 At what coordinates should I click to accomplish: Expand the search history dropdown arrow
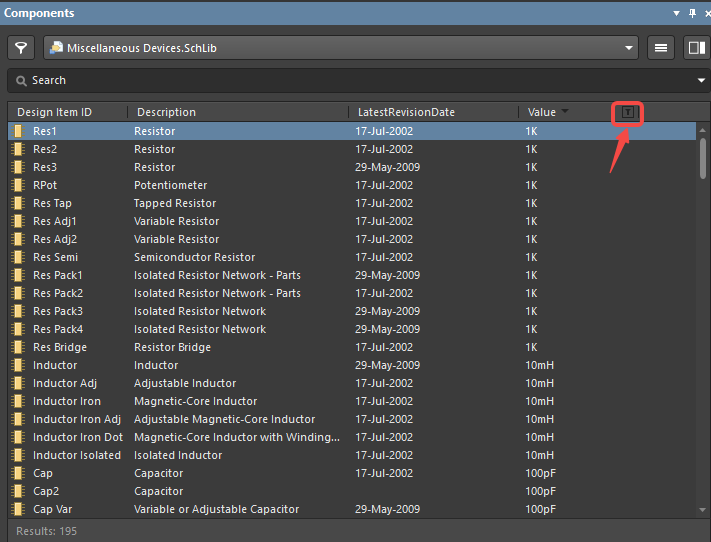coord(701,80)
